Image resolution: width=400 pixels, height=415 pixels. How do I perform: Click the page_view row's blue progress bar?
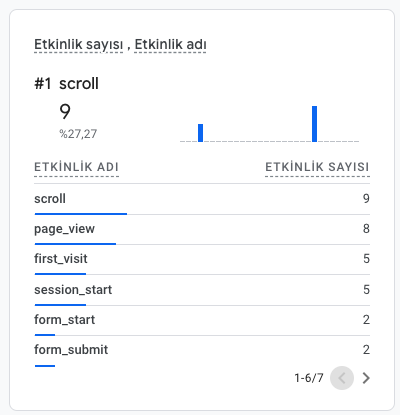coord(75,244)
